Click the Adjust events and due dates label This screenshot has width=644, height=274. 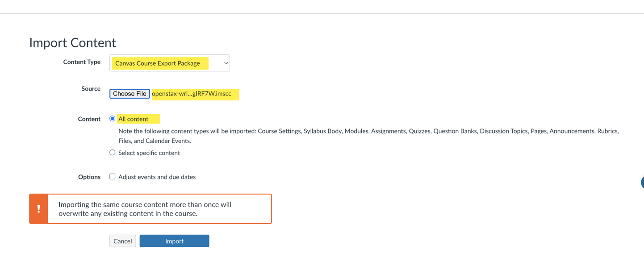coord(157,177)
